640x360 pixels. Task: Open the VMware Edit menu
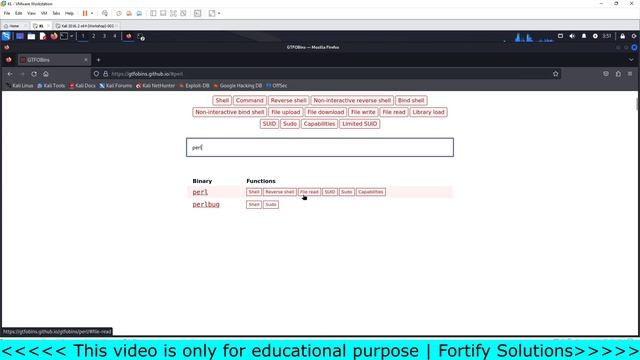click(19, 13)
